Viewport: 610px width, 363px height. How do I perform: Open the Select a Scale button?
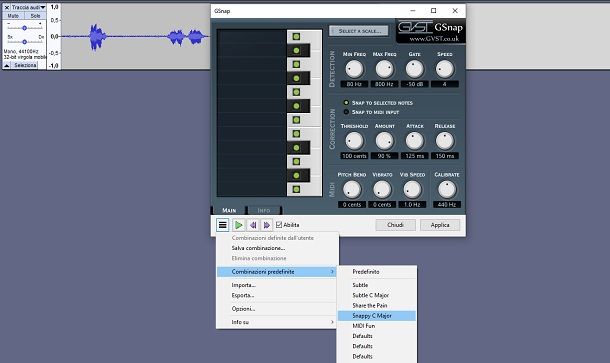tap(358, 31)
